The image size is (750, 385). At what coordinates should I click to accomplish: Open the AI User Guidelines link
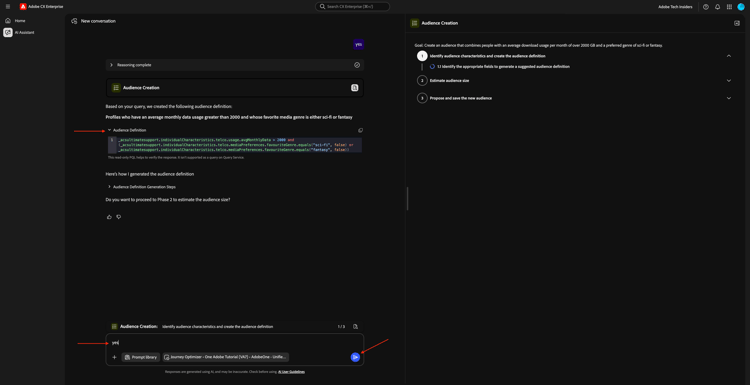[x=291, y=372]
